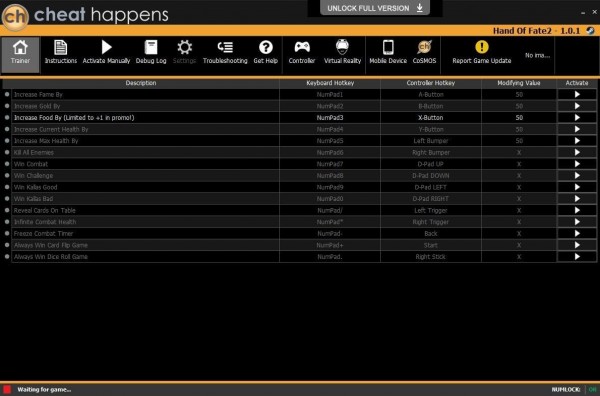Open Virtual Reality options
The height and width of the screenshot is (396, 600).
[342, 52]
